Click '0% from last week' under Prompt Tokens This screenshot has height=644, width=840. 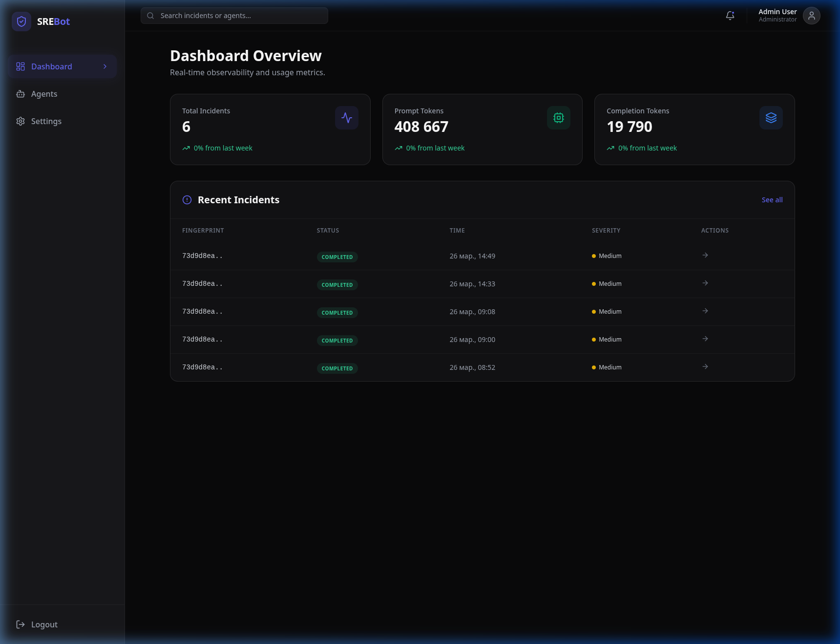coord(436,148)
